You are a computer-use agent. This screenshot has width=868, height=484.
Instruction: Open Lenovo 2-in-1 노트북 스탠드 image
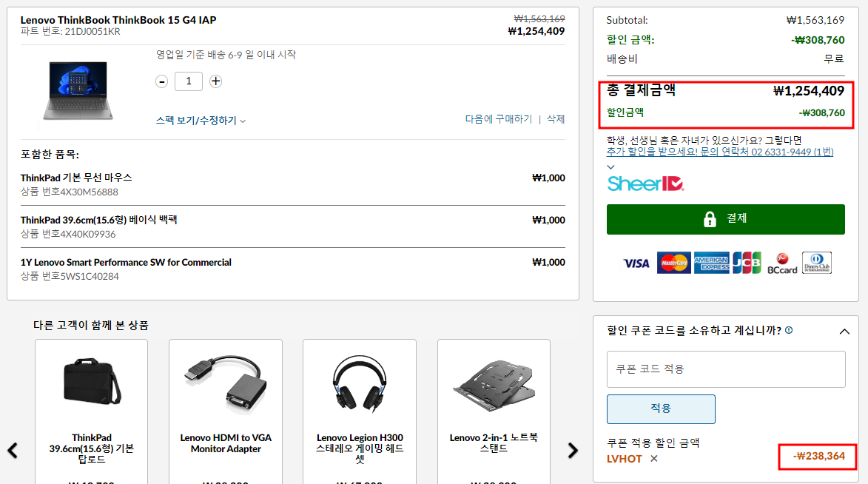[494, 385]
